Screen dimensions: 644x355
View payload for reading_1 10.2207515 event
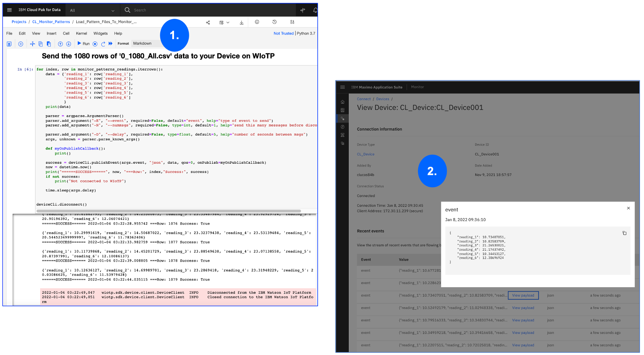pyautogui.click(x=523, y=345)
